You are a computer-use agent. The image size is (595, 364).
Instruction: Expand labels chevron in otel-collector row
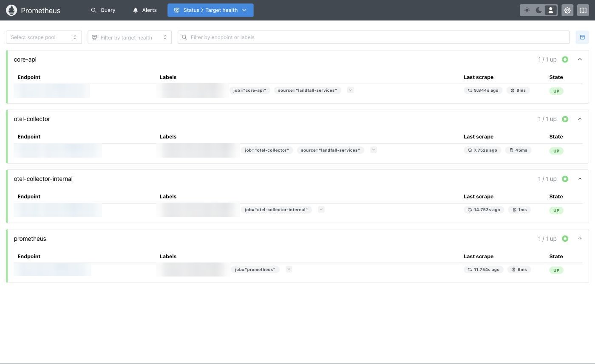[373, 150]
